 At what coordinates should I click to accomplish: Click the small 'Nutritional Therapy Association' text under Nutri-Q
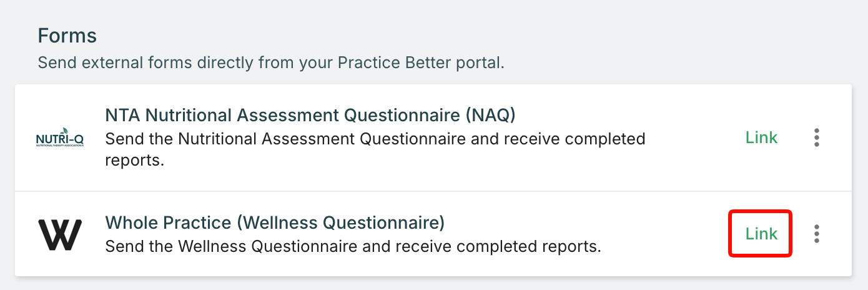tap(60, 145)
